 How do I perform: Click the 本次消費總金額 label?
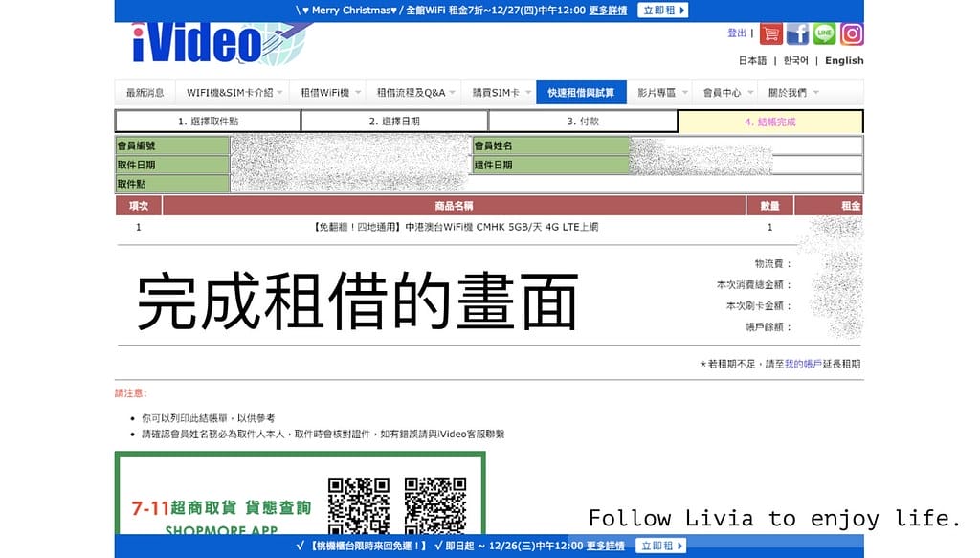point(754,285)
